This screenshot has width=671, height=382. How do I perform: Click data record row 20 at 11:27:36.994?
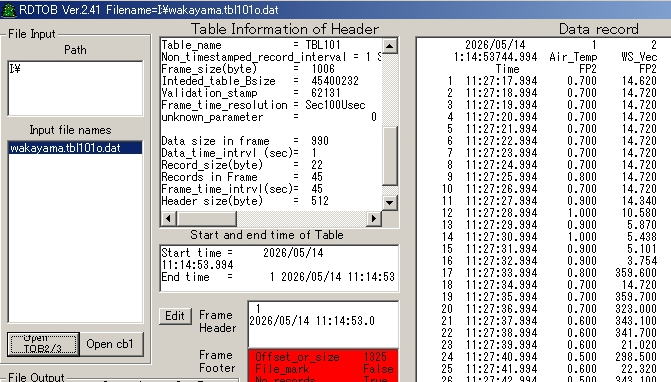coord(550,308)
